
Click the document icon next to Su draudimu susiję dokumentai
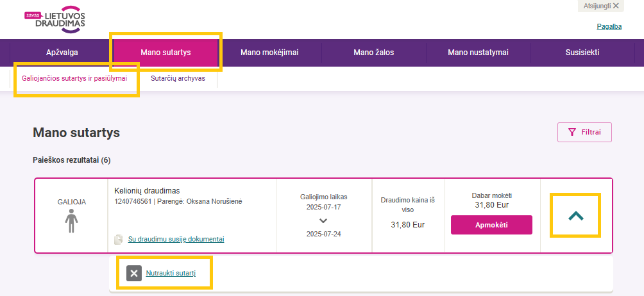(119, 239)
